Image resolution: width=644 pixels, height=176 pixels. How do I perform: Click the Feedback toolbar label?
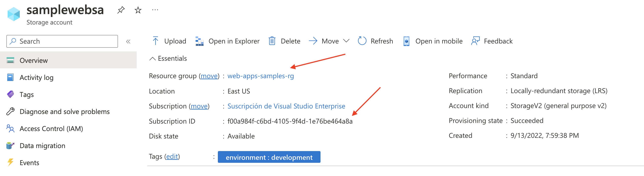point(498,41)
